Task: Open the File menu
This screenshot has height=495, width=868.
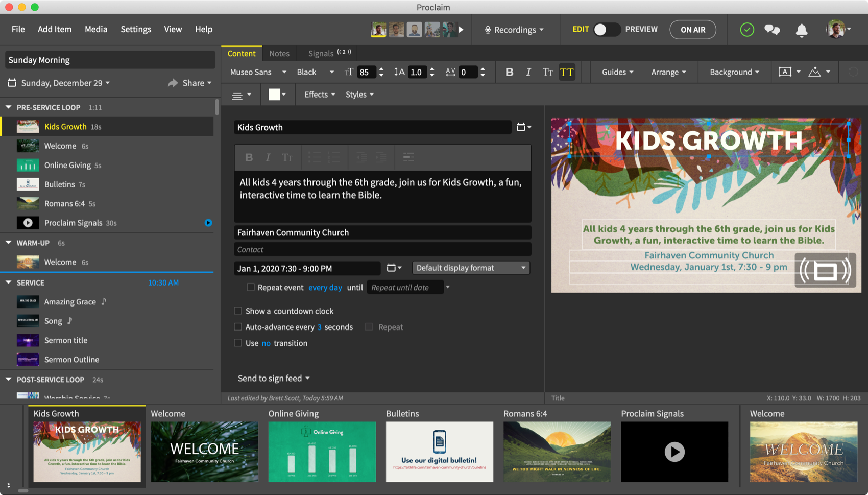Action: 18,29
